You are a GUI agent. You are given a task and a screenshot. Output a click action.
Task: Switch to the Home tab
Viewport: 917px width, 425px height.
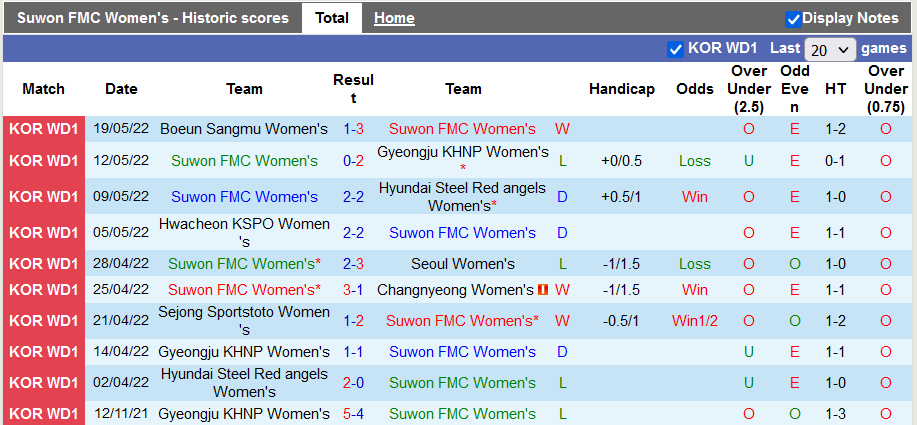pos(394,18)
